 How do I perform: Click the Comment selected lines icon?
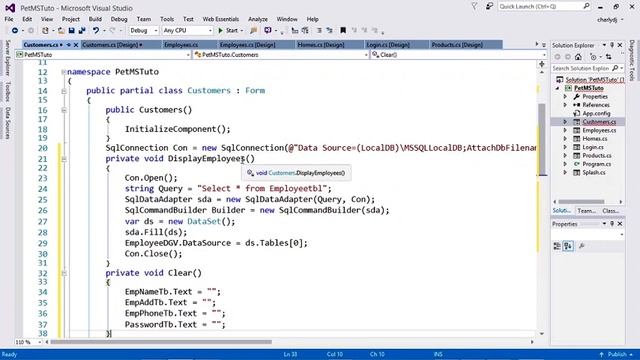click(319, 31)
